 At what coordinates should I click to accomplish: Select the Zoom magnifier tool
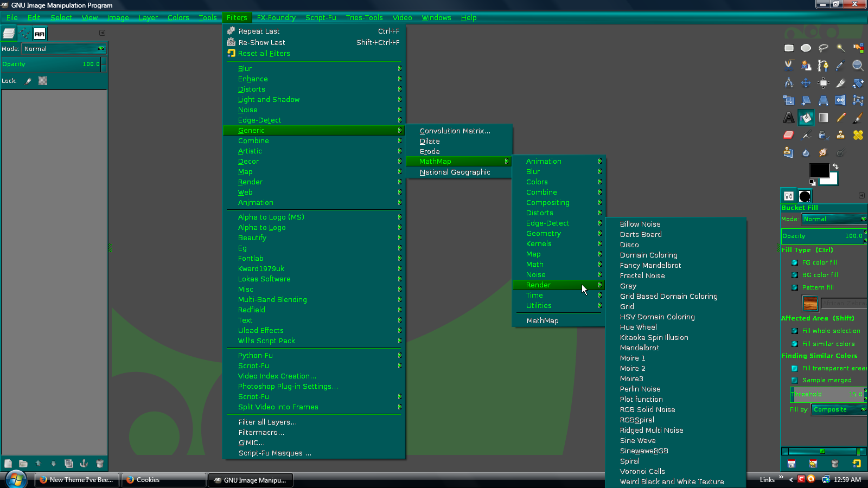coord(858,66)
